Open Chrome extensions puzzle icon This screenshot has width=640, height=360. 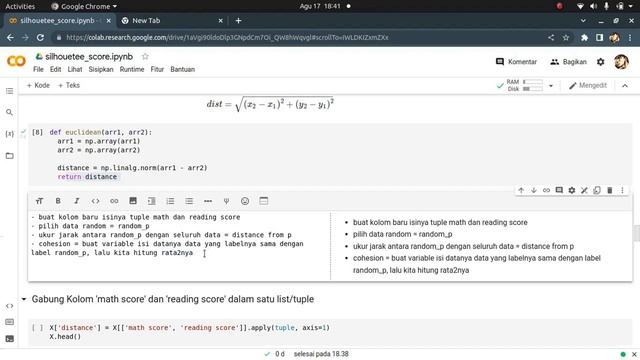[584, 38]
